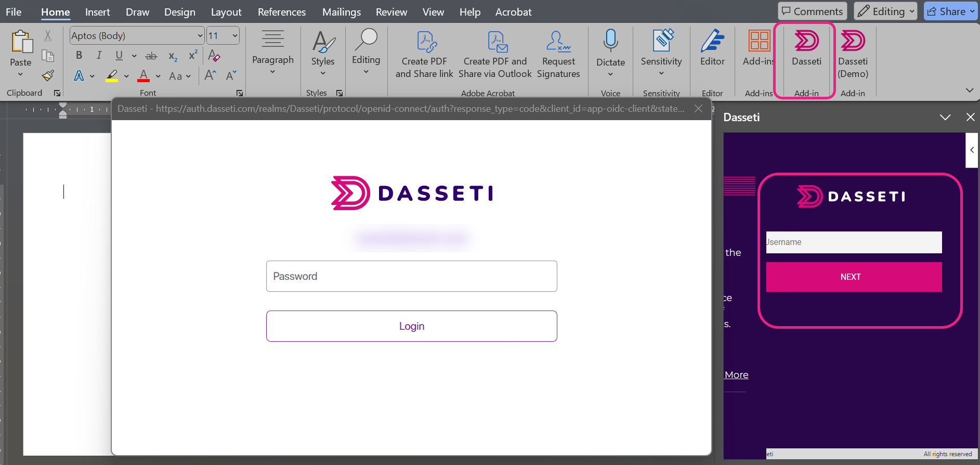Image resolution: width=980 pixels, height=465 pixels.
Task: Open the Sensitivity menu
Action: click(x=661, y=53)
